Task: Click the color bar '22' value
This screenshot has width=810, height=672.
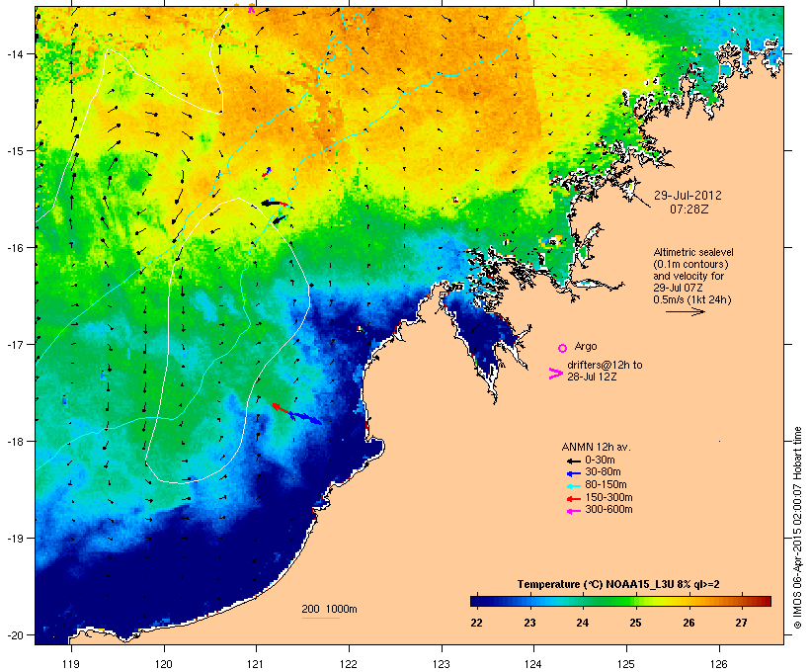Action: point(477,623)
